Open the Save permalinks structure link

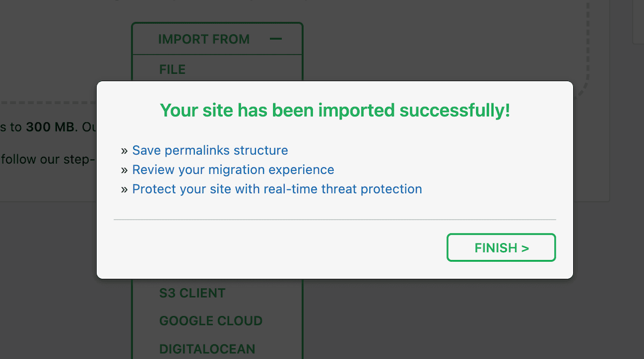(x=210, y=150)
